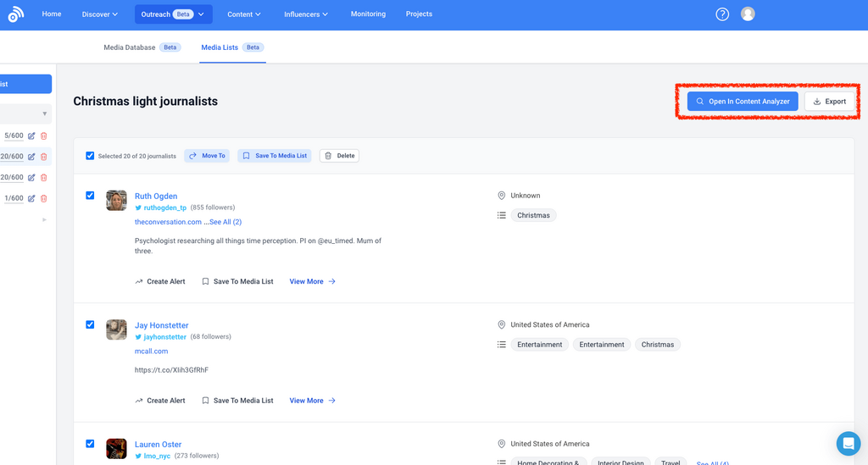Image resolution: width=868 pixels, height=465 pixels.
Task: Expand the Discover dropdown menu
Action: click(100, 14)
